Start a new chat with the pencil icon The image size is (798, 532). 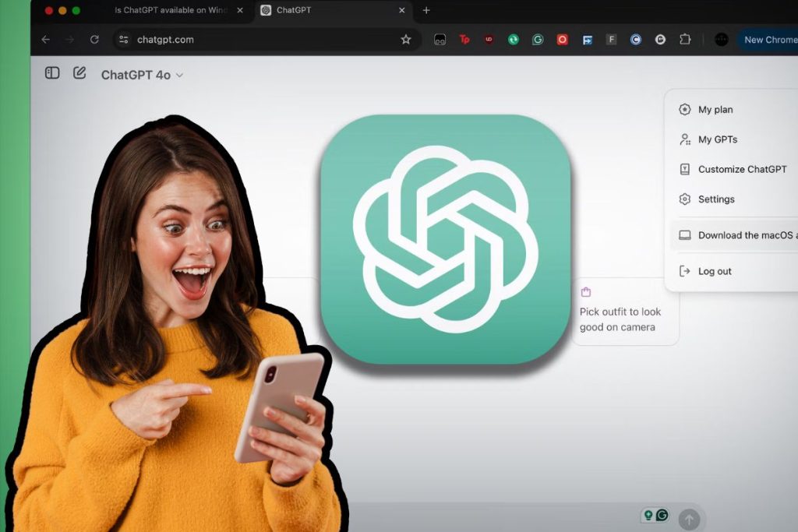[79, 72]
